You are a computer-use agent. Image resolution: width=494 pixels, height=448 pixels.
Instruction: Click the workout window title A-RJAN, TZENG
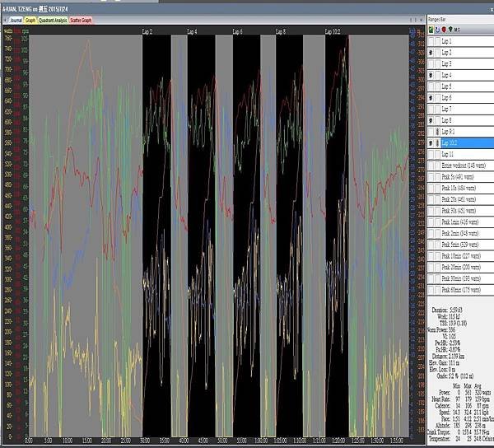pos(35,9)
